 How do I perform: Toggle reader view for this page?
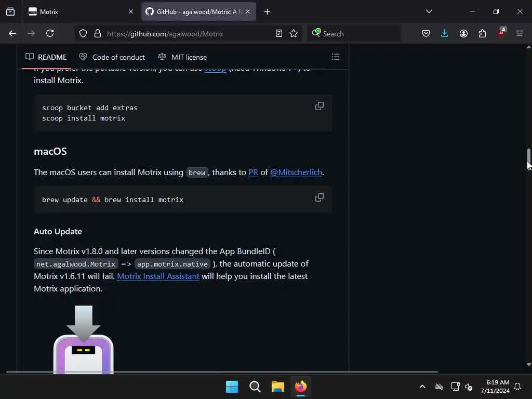click(279, 34)
